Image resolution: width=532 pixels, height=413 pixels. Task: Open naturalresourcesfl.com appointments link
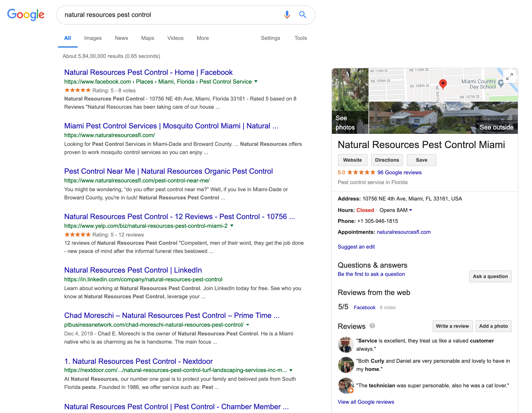tap(404, 232)
